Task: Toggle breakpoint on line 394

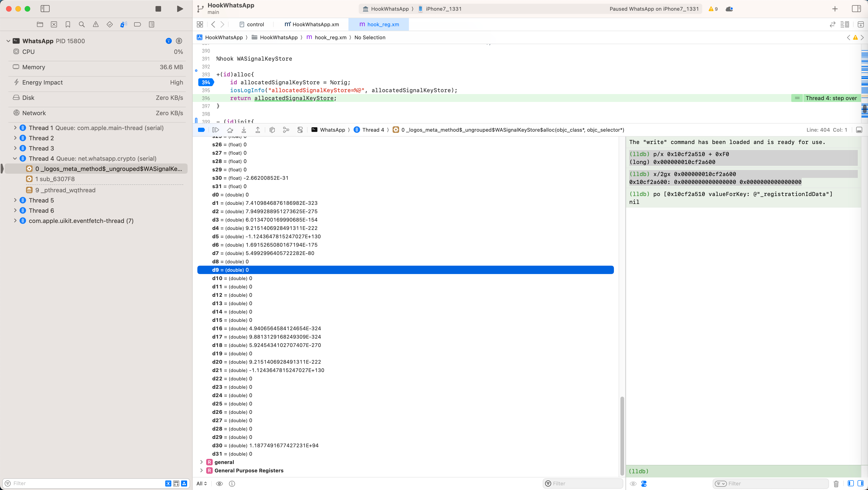Action: click(x=206, y=82)
